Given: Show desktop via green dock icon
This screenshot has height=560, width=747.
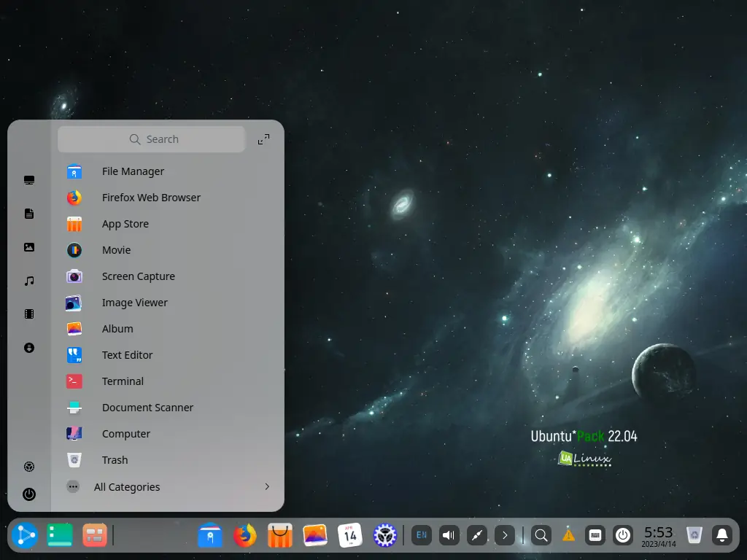Looking at the screenshot, I should (x=60, y=535).
